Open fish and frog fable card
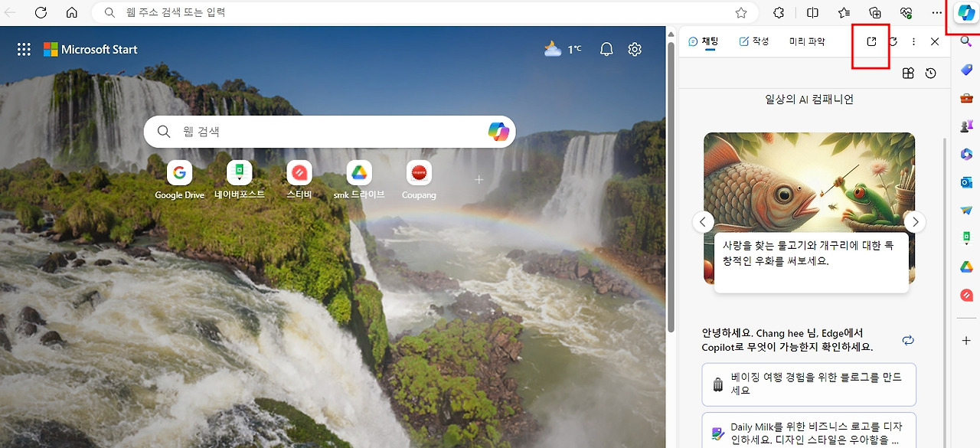 [809, 213]
